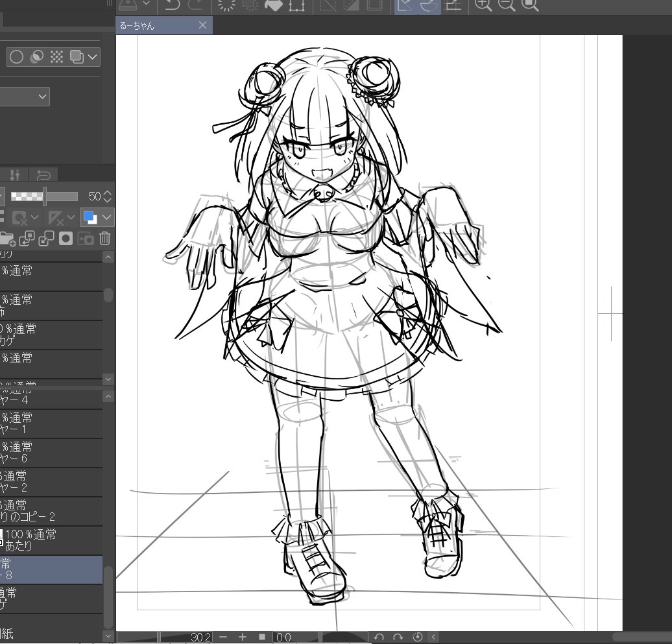Click the Redo arrow in the top toolbar
The image size is (672, 644).
(x=195, y=5)
